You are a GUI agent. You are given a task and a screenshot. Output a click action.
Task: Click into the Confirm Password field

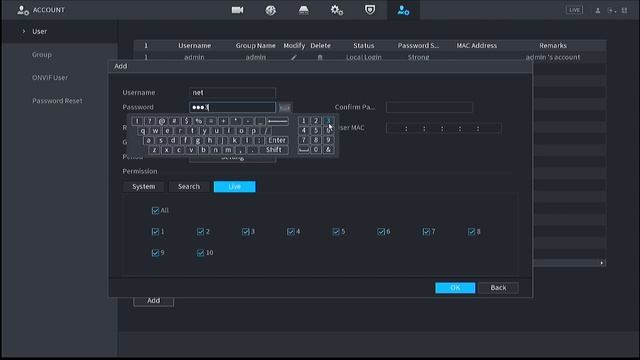click(x=429, y=107)
